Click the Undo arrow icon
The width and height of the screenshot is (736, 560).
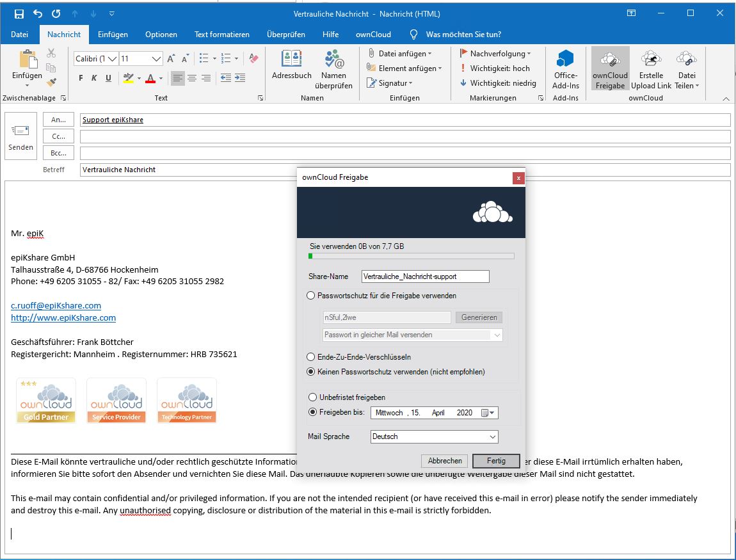[x=38, y=13]
